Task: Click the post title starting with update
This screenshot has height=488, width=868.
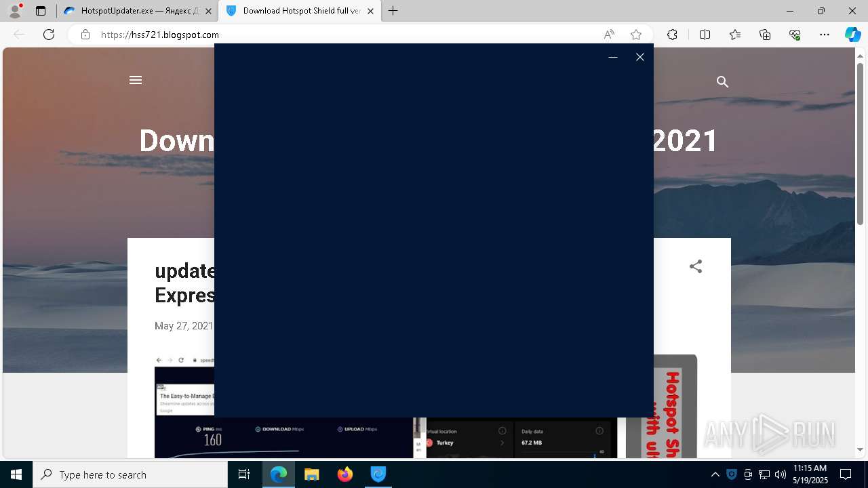Action: coord(185,283)
